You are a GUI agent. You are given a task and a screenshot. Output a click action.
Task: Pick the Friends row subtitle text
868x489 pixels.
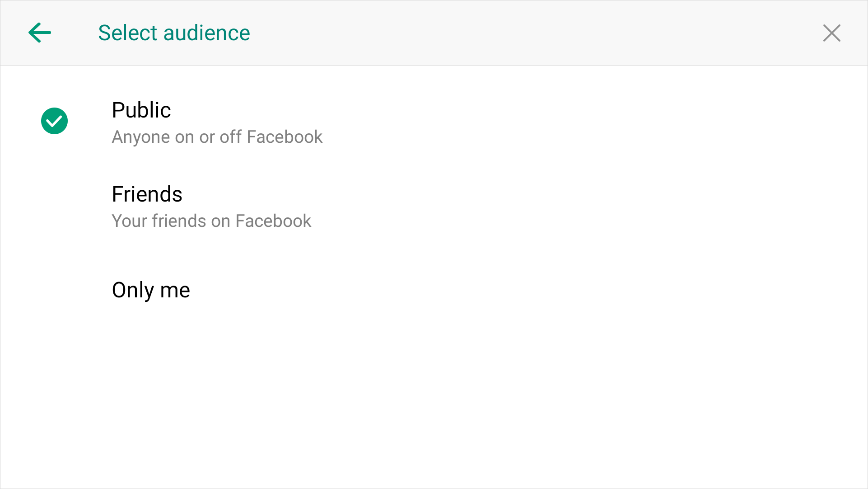211,221
